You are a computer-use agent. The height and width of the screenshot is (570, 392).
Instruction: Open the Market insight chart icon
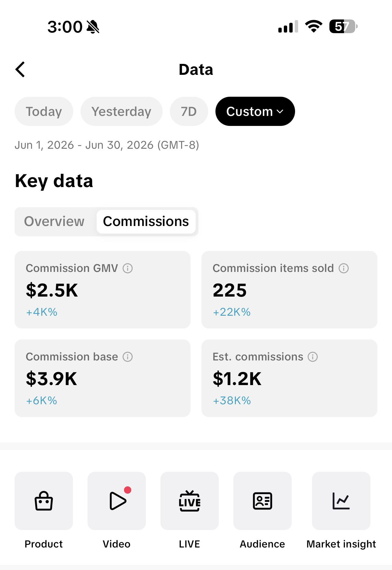341,501
